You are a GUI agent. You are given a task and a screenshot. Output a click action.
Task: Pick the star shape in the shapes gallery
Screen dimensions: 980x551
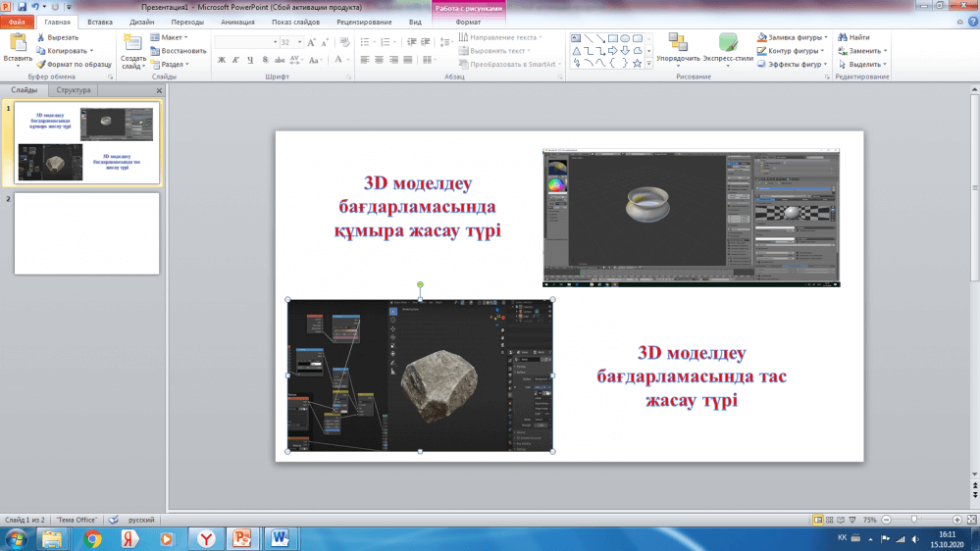(x=638, y=63)
